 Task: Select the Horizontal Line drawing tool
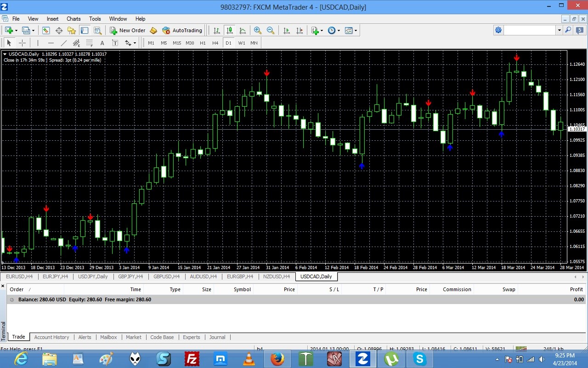point(51,43)
